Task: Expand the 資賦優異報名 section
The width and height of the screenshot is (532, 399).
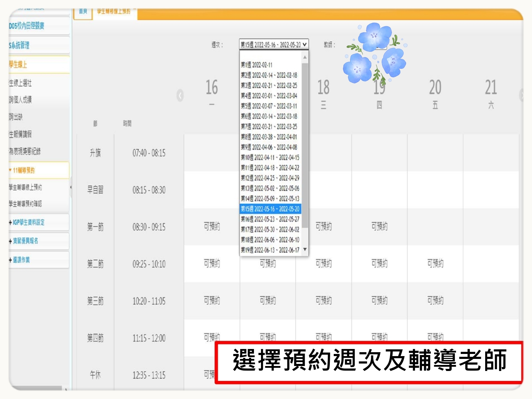Action: 25,241
